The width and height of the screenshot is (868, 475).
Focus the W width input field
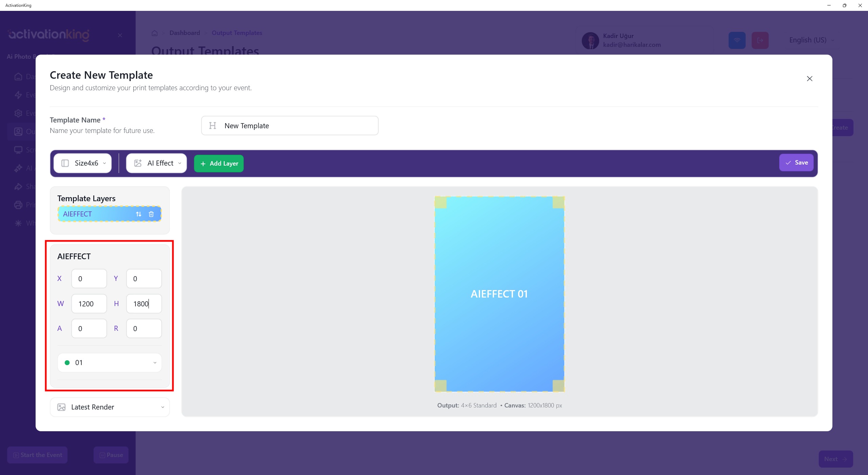tap(89, 304)
